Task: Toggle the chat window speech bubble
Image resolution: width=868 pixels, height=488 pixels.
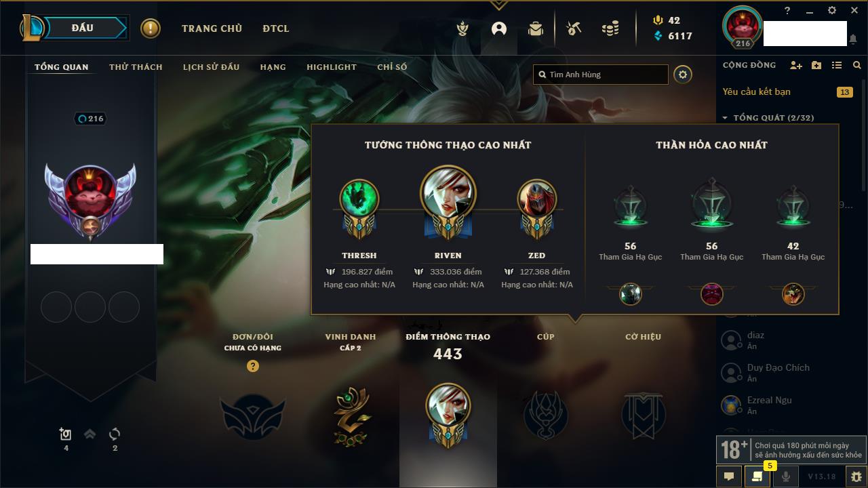Action: [729, 476]
